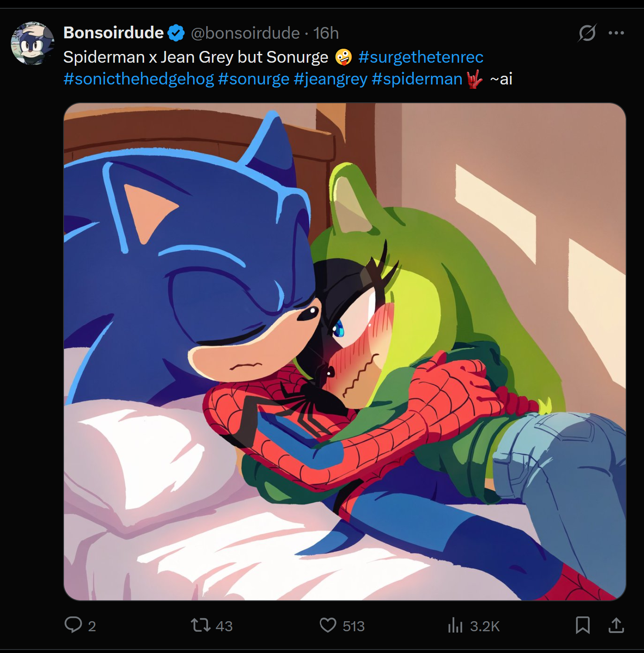
Task: Open Bonsoirdude profile avatar
Action: coord(33,44)
